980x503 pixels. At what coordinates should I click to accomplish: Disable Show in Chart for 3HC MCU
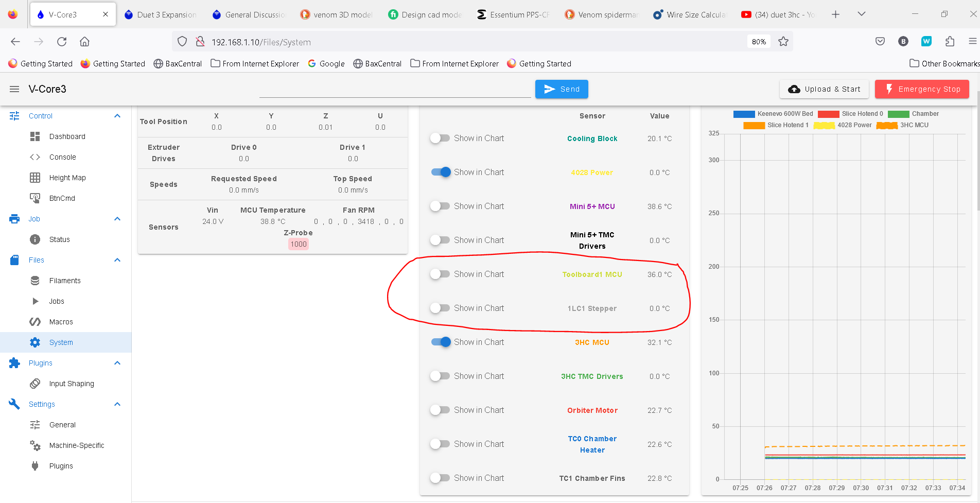coord(441,342)
